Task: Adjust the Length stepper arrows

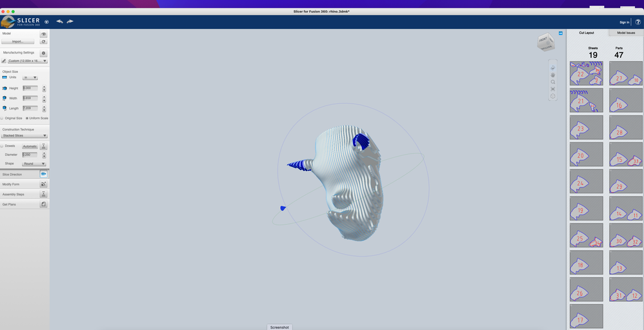Action: coord(44,109)
